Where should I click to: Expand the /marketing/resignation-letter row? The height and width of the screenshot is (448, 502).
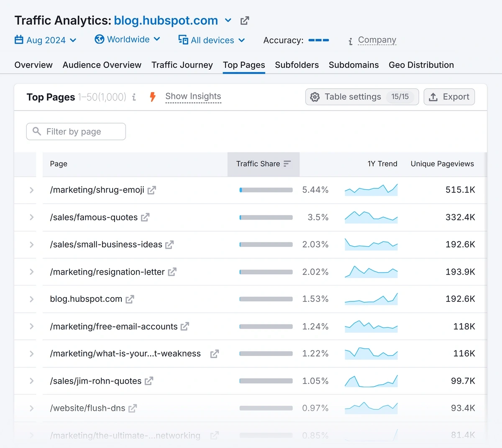click(x=31, y=272)
